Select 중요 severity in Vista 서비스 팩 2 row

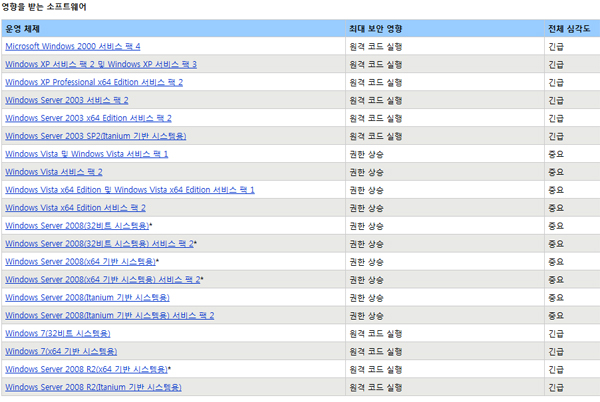tap(556, 173)
